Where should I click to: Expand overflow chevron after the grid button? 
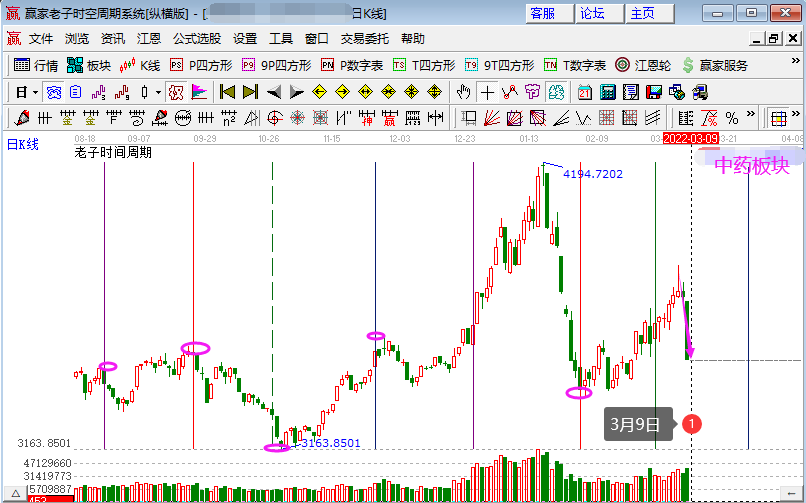click(x=795, y=113)
